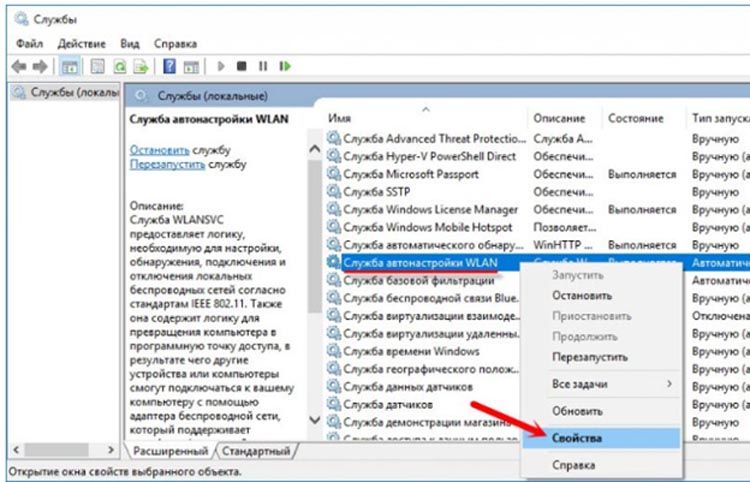
Task: Click description pane scroll down arrow
Action: point(315,420)
